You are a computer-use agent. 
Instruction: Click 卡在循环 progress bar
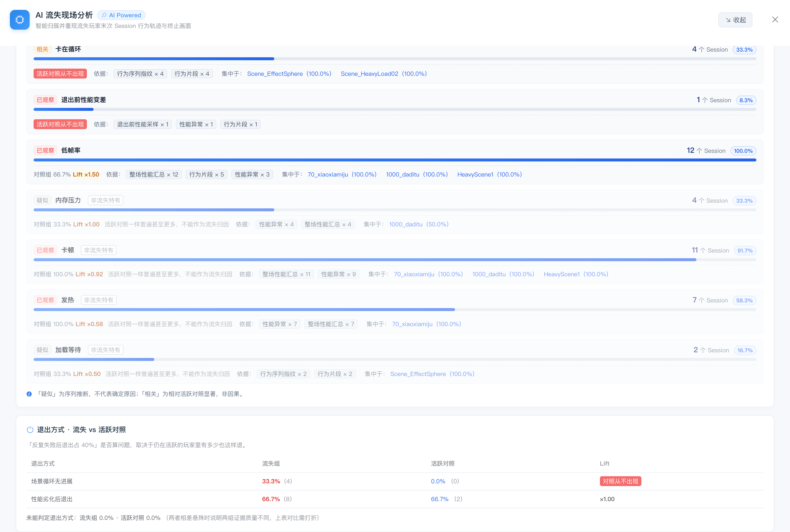click(x=395, y=59)
